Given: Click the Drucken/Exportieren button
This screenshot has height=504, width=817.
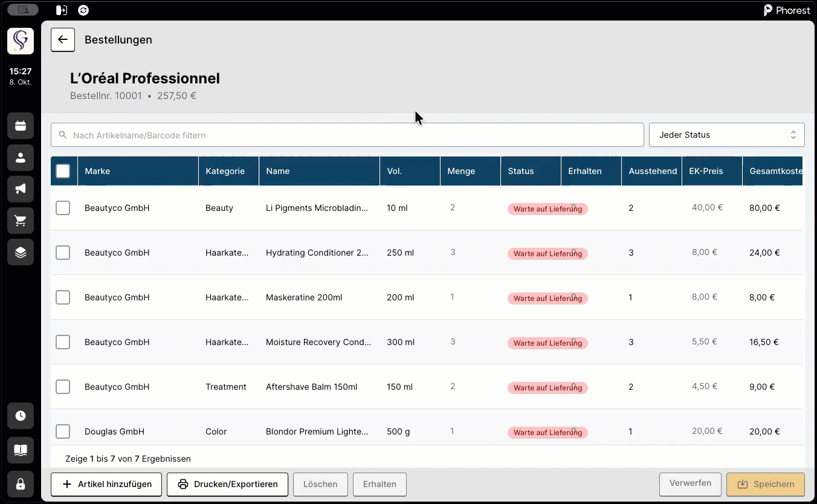Looking at the screenshot, I should [x=227, y=484].
